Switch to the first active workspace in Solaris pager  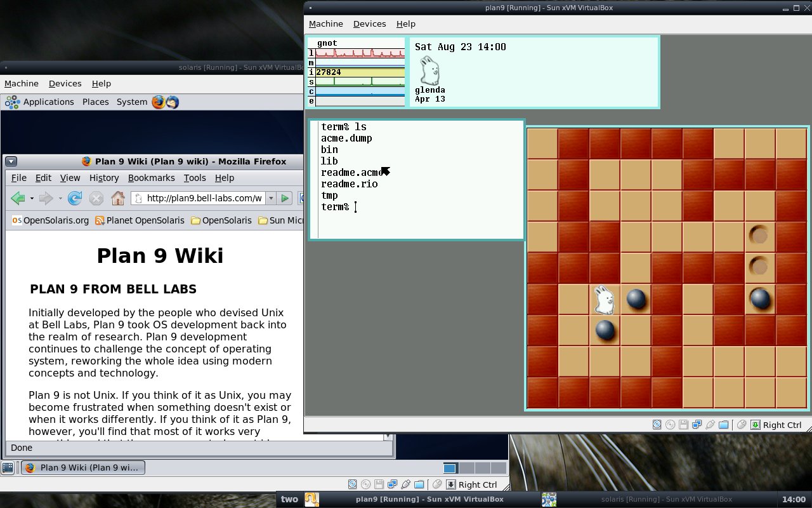click(450, 468)
